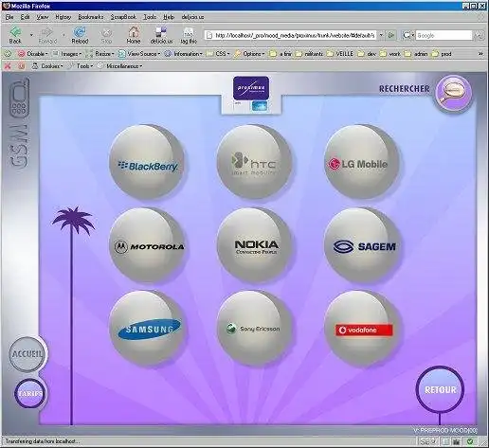489x448 pixels.
Task: Open the admin bookmarks folder
Action: point(417,54)
